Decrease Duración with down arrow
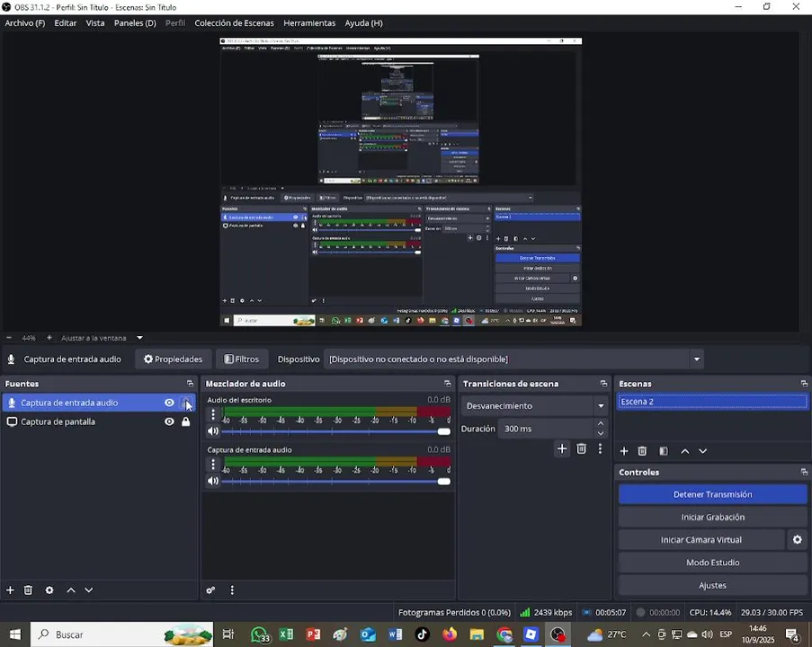812x647 pixels. coord(601,434)
